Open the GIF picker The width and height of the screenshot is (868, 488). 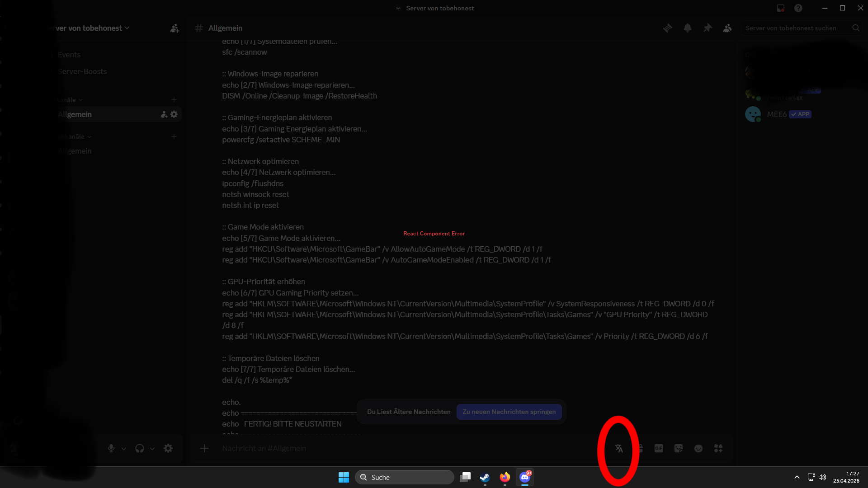pos(659,448)
